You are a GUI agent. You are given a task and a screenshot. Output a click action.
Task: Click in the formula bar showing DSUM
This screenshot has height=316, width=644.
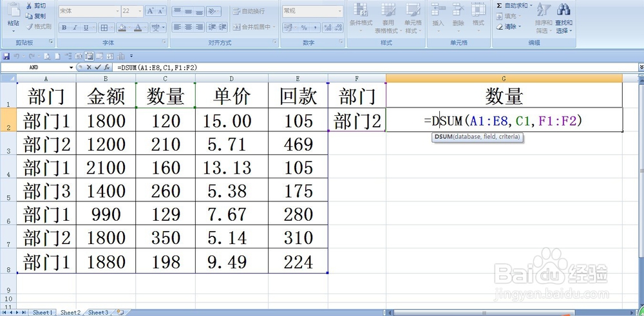pyautogui.click(x=376, y=68)
